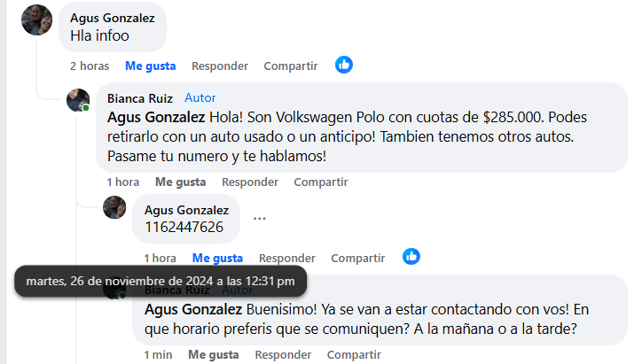
Task: Open the Bianca Ruiz name link above the Polo reply
Action: 140,98
